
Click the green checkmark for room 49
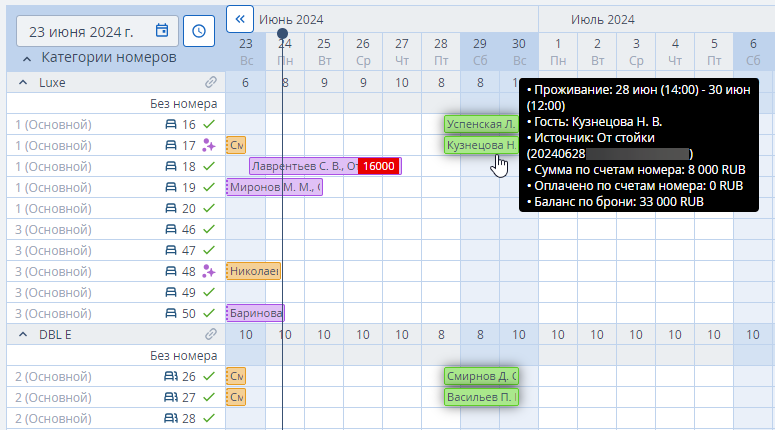tap(209, 292)
